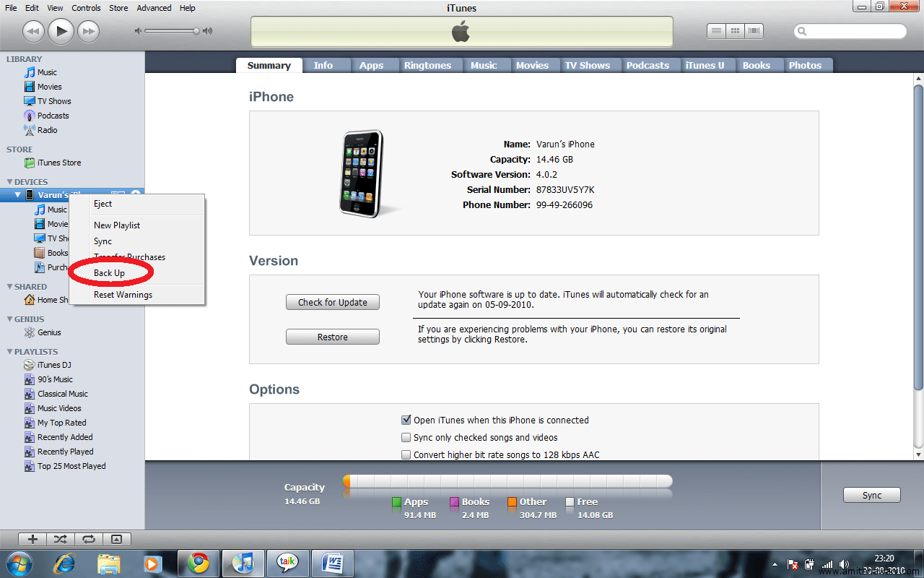Choose Eject from the context menu
Viewport: 924px width, 578px height.
pos(136,204)
